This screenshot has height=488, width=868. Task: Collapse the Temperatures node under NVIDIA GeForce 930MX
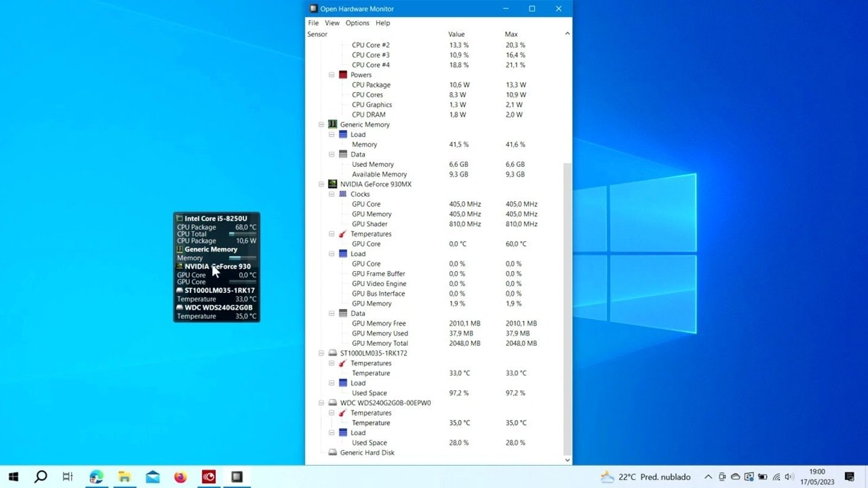pos(332,234)
